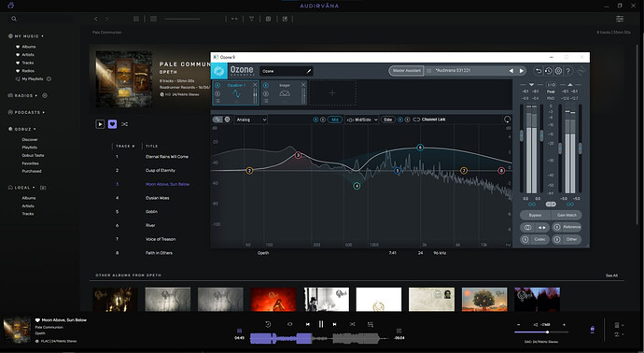Select EQ node 3

coord(299,155)
